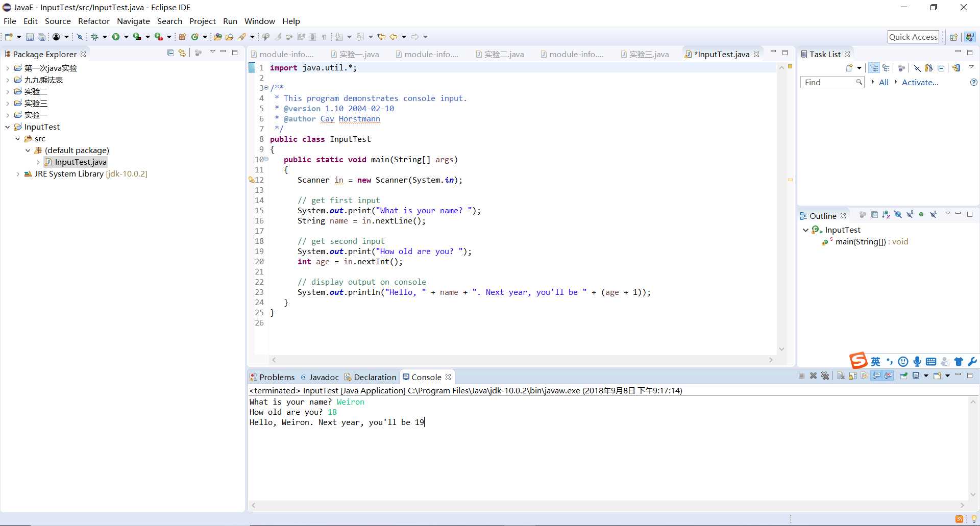The width and height of the screenshot is (980, 526).
Task: Click the Sogou emoji smiley icon
Action: pyautogui.click(x=903, y=361)
